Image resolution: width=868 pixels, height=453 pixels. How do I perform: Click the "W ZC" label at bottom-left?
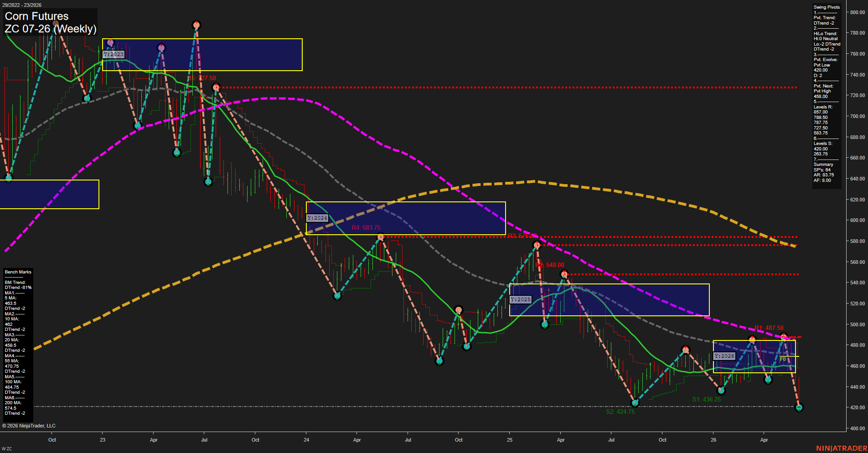pos(7,449)
